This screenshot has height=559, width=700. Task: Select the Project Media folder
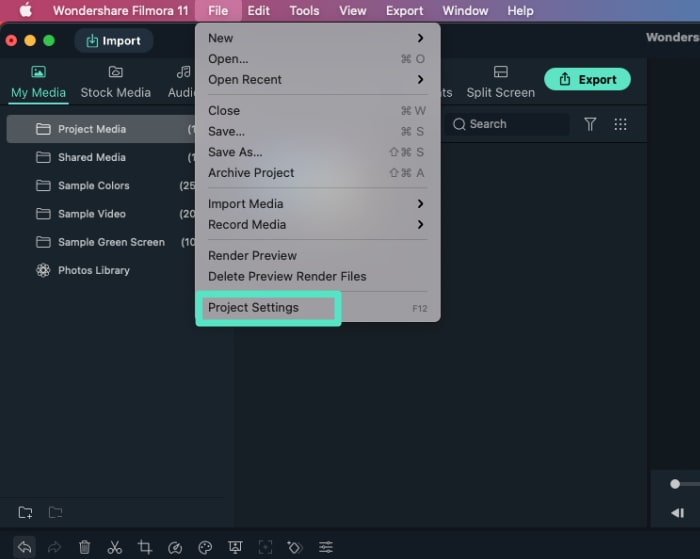coord(101,129)
